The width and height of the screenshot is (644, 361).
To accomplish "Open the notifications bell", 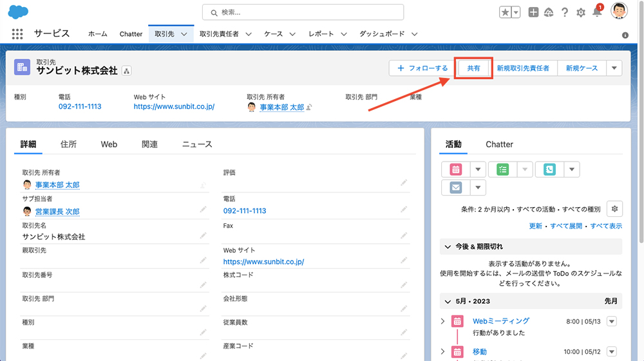I will pyautogui.click(x=597, y=12).
